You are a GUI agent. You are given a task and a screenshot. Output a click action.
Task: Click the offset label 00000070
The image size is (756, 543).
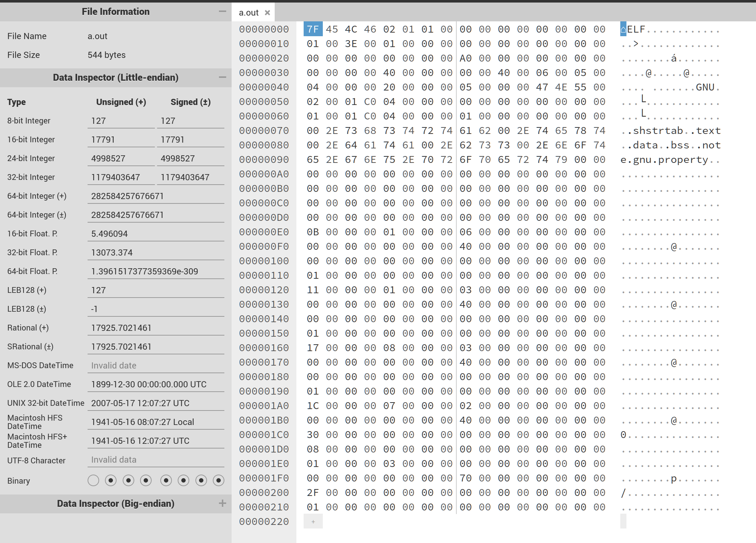point(264,130)
